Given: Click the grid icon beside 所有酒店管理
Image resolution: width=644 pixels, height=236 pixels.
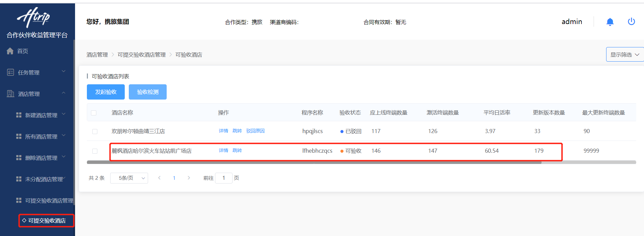Looking at the screenshot, I should (x=19, y=136).
